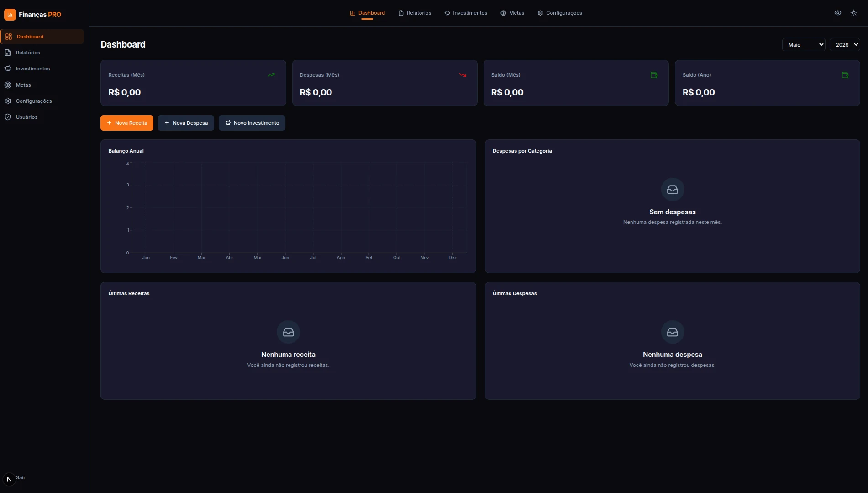Open Metas in the left sidebar
The width and height of the screenshot is (868, 493).
pos(42,85)
